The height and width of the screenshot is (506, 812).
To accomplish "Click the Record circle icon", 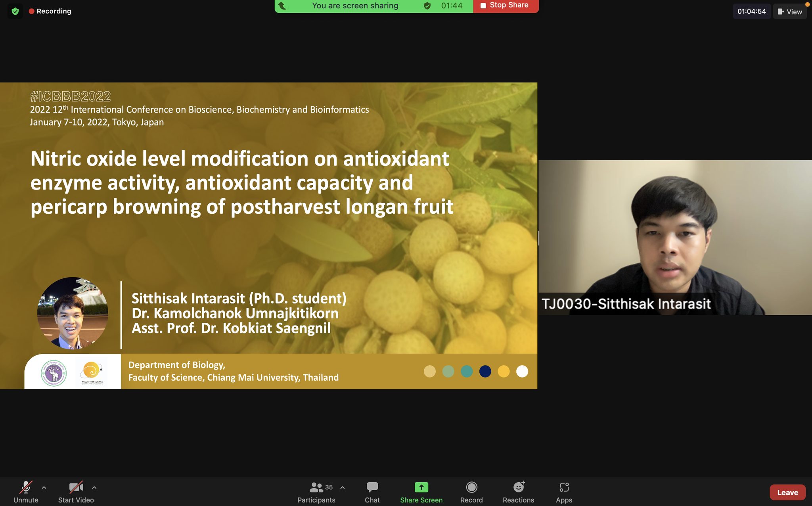I will 471,487.
